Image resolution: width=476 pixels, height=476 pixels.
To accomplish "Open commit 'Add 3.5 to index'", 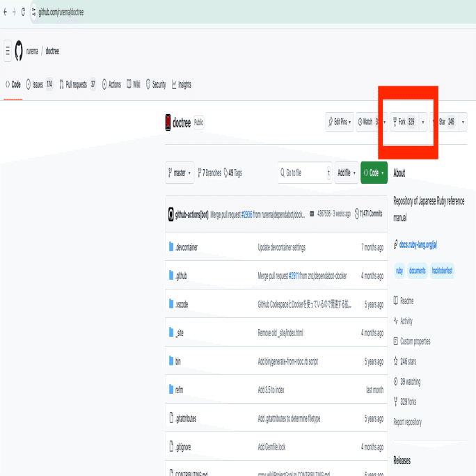I will click(271, 390).
